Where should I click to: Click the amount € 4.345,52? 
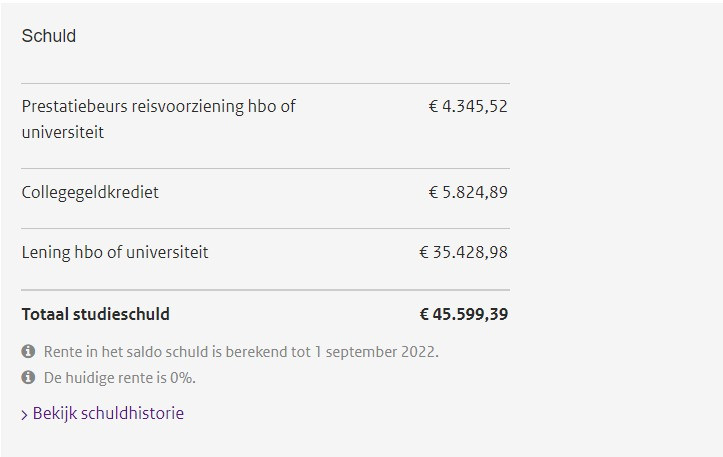pos(468,107)
